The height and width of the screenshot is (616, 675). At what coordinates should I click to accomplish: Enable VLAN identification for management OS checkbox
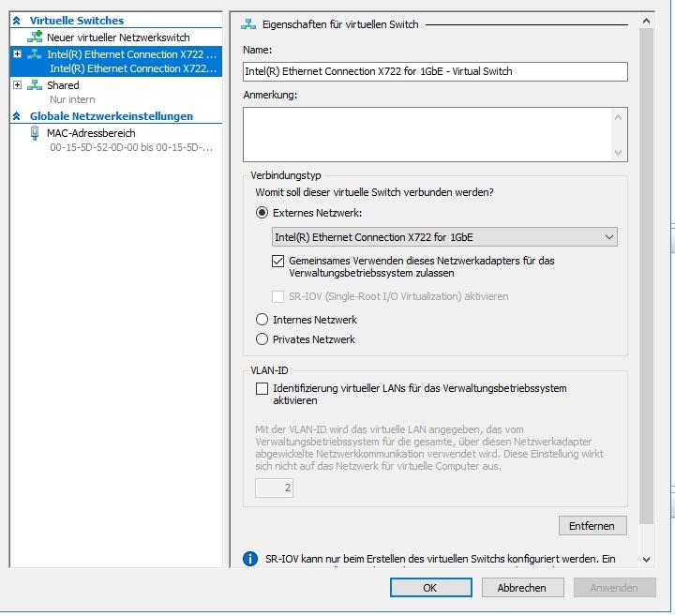(262, 388)
